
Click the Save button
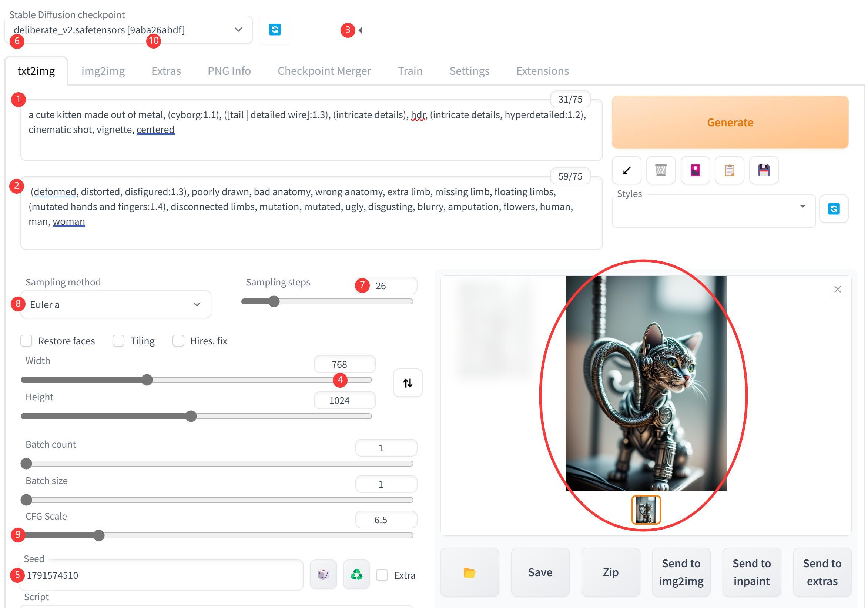(x=540, y=572)
